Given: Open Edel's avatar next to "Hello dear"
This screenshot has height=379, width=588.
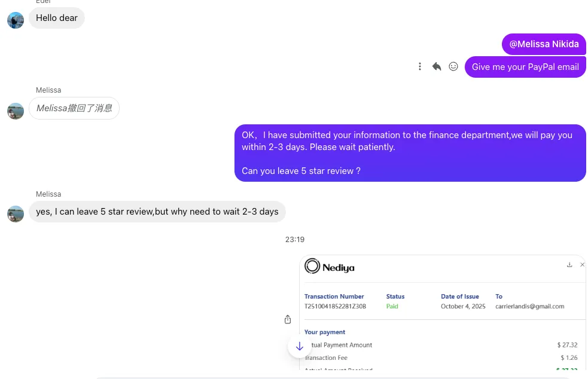Looking at the screenshot, I should [x=16, y=20].
